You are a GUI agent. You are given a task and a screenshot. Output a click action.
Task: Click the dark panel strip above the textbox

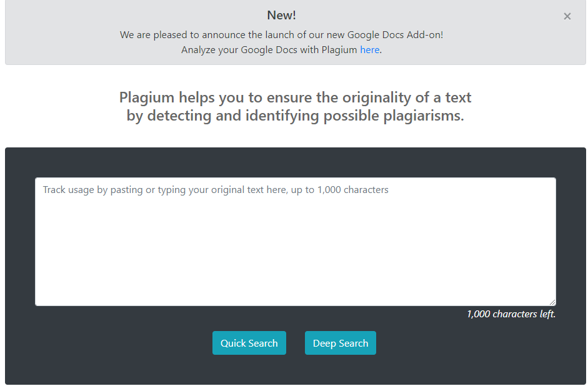296,162
